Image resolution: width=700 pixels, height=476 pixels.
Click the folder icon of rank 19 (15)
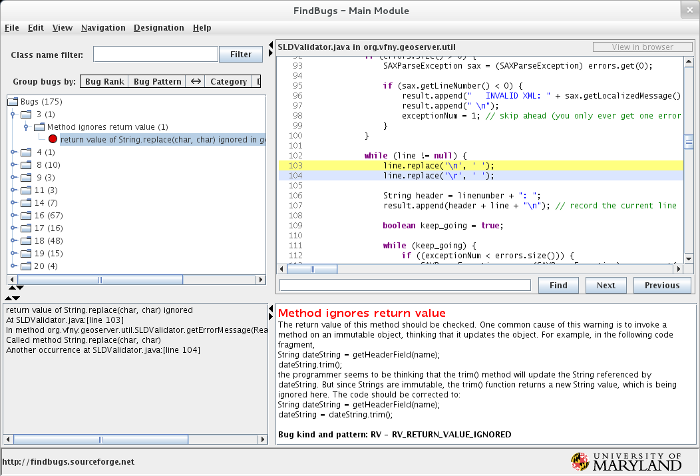click(26, 253)
